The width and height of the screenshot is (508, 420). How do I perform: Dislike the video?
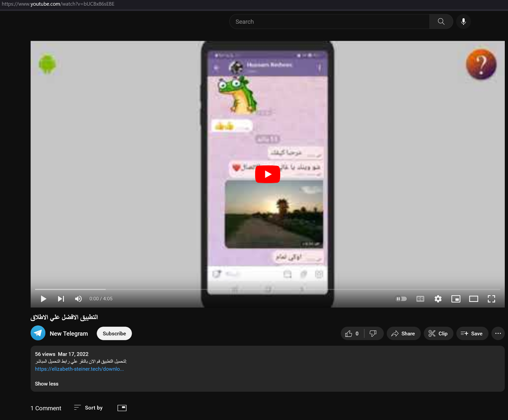[x=373, y=334]
